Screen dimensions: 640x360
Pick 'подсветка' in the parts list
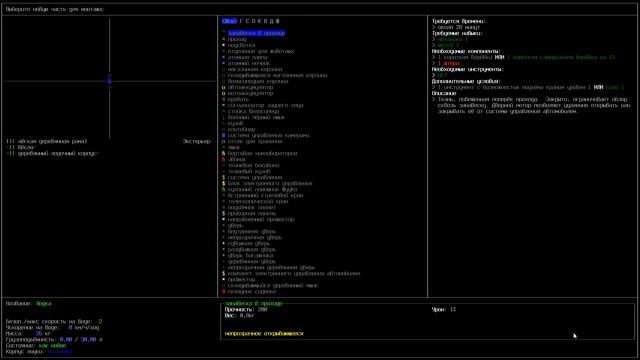coord(242,45)
